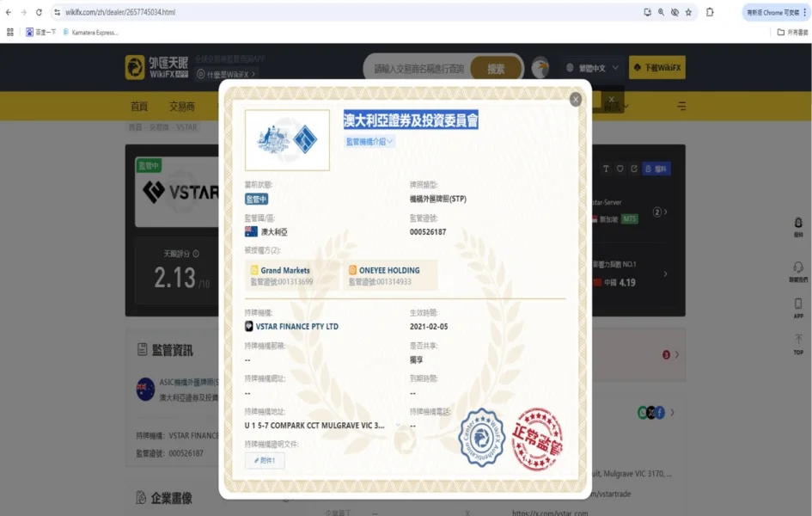The image size is (812, 516).
Task: Click the ASIC regulator logo thumbnail
Action: pyautogui.click(x=287, y=140)
